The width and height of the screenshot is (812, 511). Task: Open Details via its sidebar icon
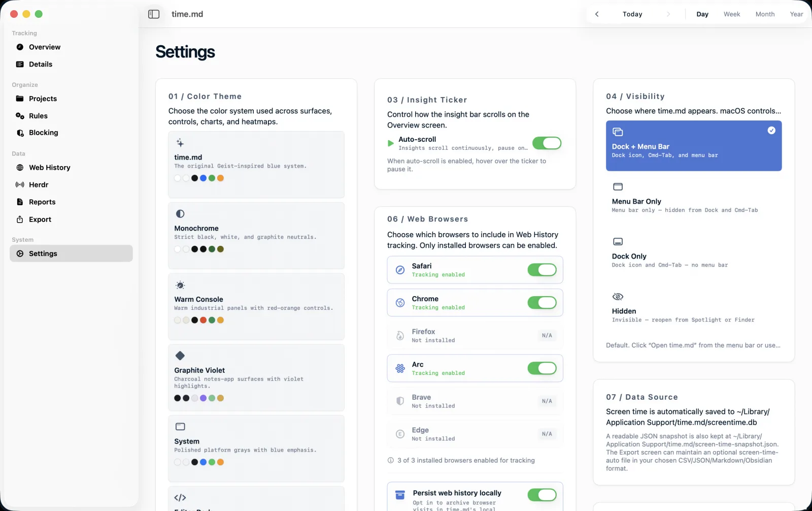click(20, 65)
